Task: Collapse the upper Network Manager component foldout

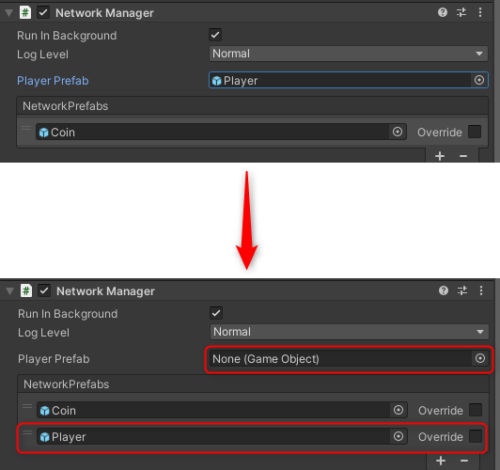Action: tap(9, 13)
